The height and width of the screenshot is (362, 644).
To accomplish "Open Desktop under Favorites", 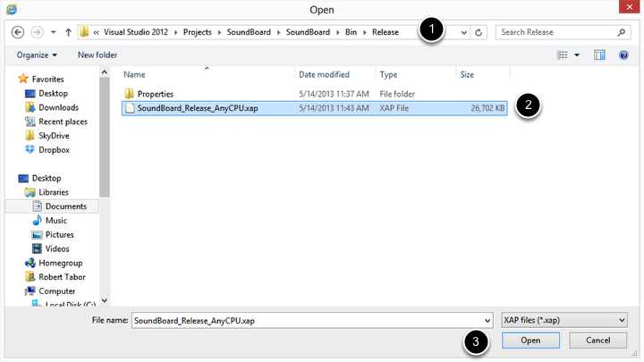I will pos(53,94).
